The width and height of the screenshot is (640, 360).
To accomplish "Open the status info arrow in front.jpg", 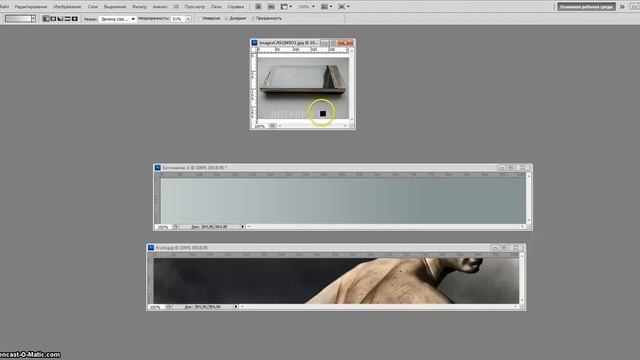I will tap(236, 307).
